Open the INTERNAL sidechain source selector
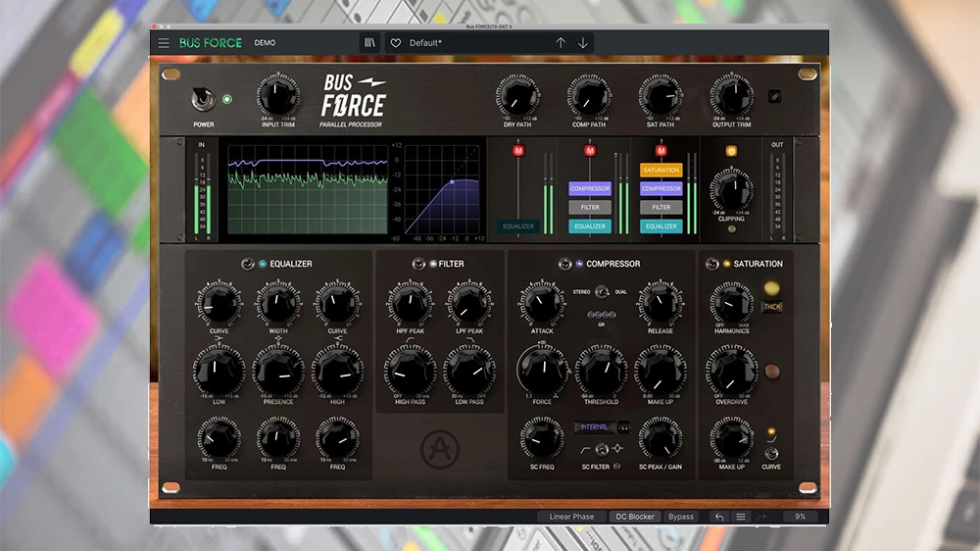980x551 pixels. click(595, 427)
